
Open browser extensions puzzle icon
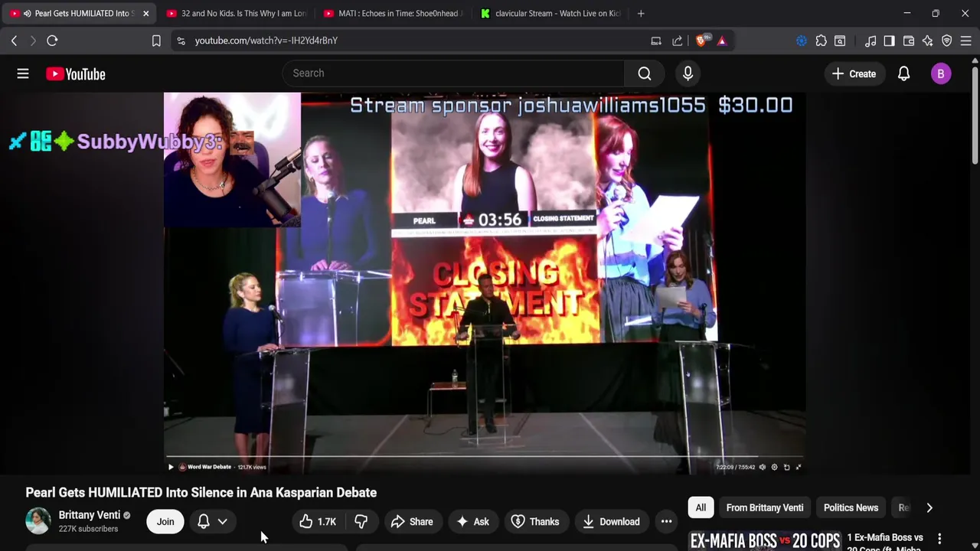pos(821,41)
